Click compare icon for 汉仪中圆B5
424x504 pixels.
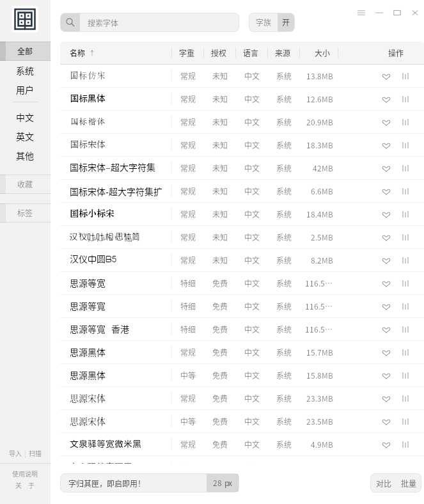pos(405,261)
